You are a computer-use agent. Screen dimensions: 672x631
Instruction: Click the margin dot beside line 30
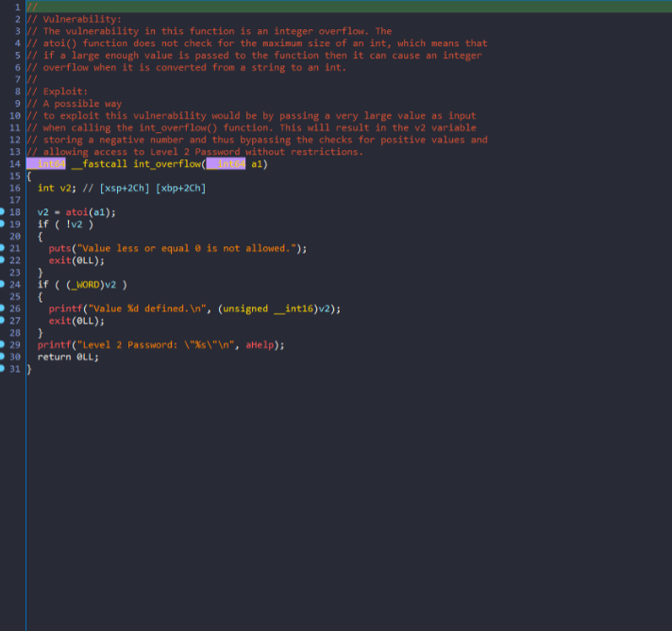[3, 357]
